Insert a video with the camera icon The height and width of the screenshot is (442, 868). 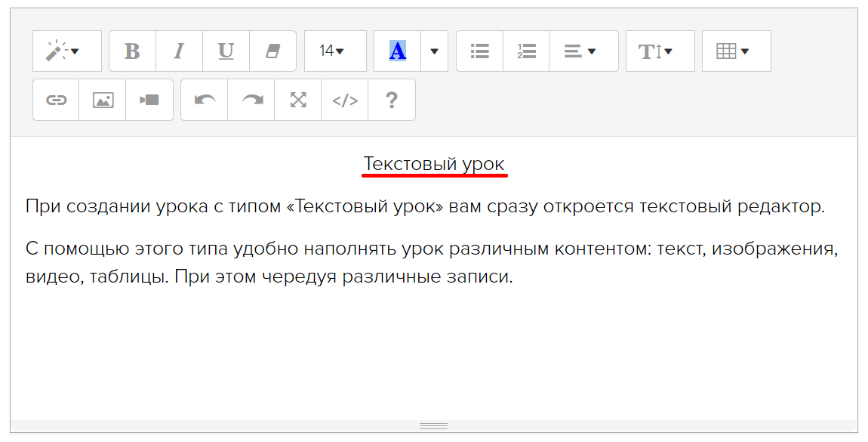pos(149,100)
